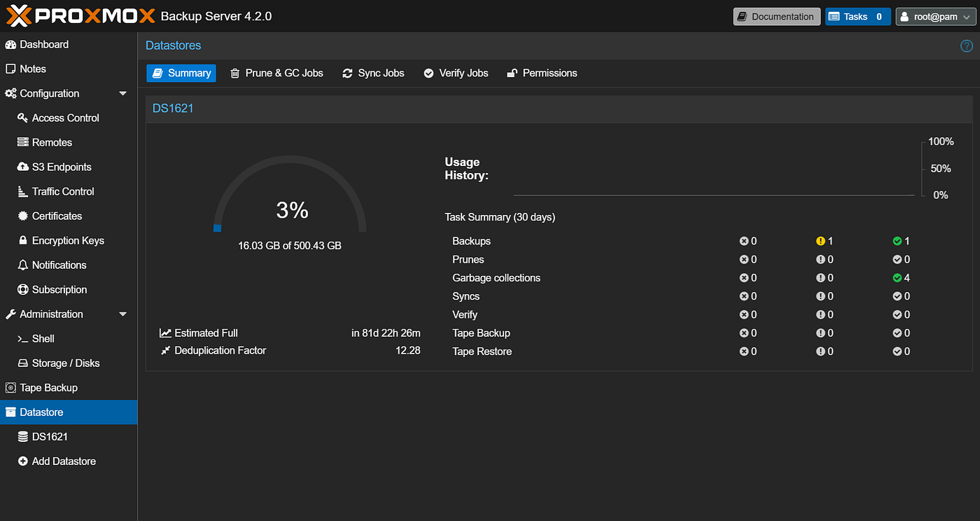Screen dimensions: 980x521
Task: Select Add Datastore in the sidebar
Action: click(69, 461)
